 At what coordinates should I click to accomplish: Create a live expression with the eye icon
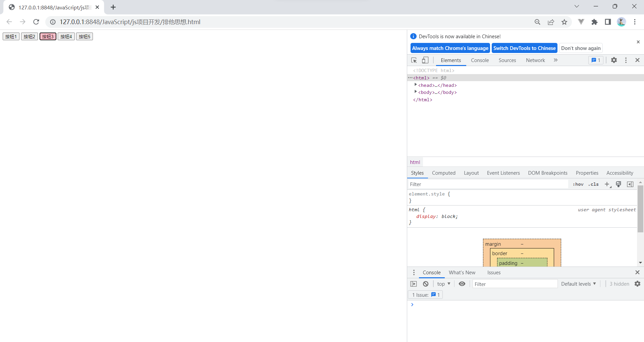click(x=462, y=284)
